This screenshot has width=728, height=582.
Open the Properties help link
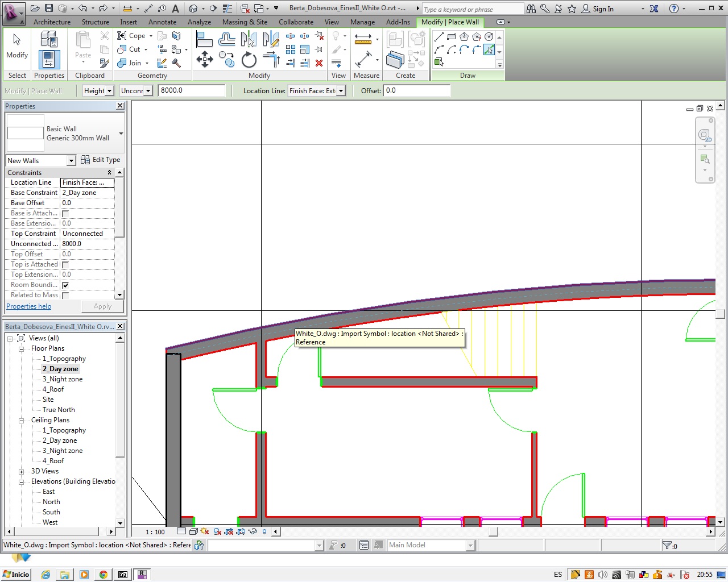pos(28,306)
